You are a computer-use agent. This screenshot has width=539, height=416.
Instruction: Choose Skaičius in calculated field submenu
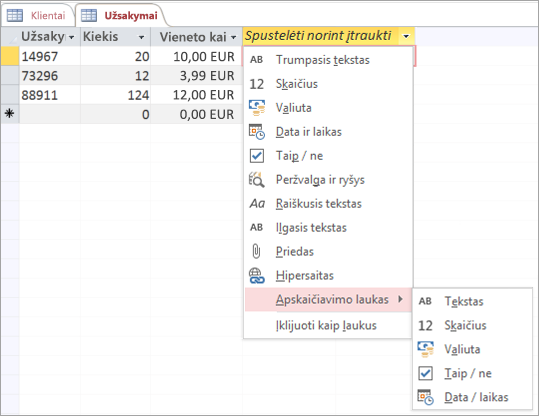[x=472, y=325]
